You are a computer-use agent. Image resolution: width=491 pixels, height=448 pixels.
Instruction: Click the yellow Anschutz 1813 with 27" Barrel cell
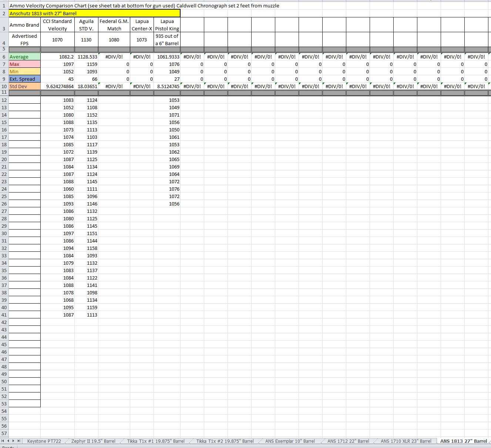click(x=94, y=13)
